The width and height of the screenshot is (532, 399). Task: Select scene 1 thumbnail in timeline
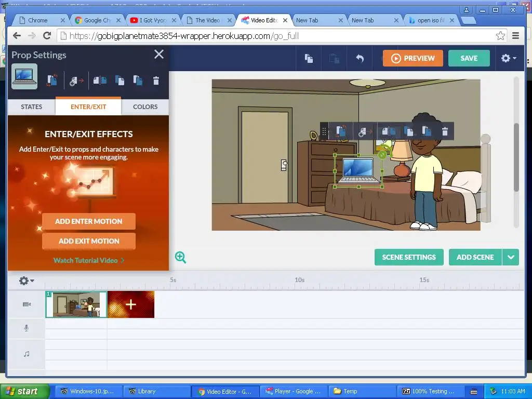pyautogui.click(x=76, y=304)
